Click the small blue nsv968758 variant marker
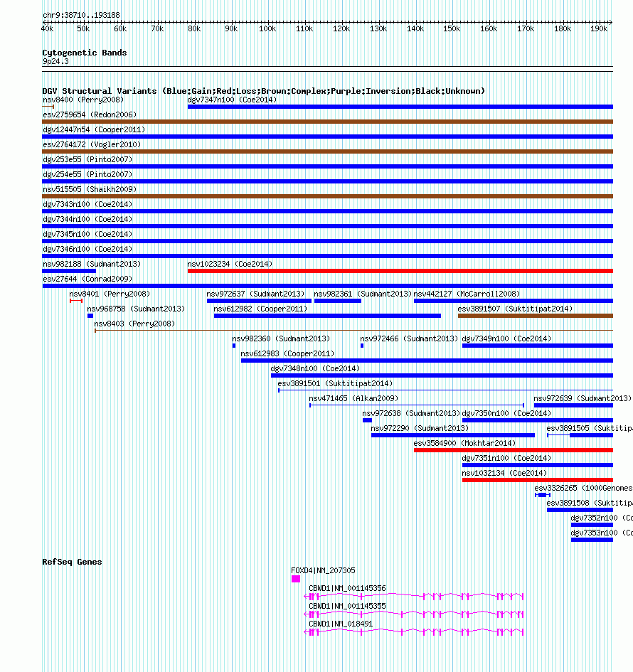633x672 pixels. [x=90, y=316]
